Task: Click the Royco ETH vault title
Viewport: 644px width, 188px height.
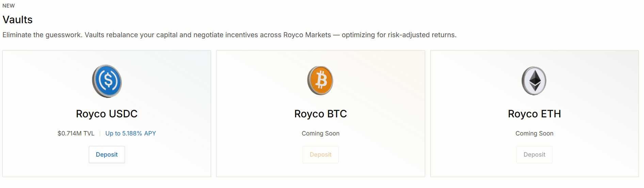Action: click(x=534, y=114)
